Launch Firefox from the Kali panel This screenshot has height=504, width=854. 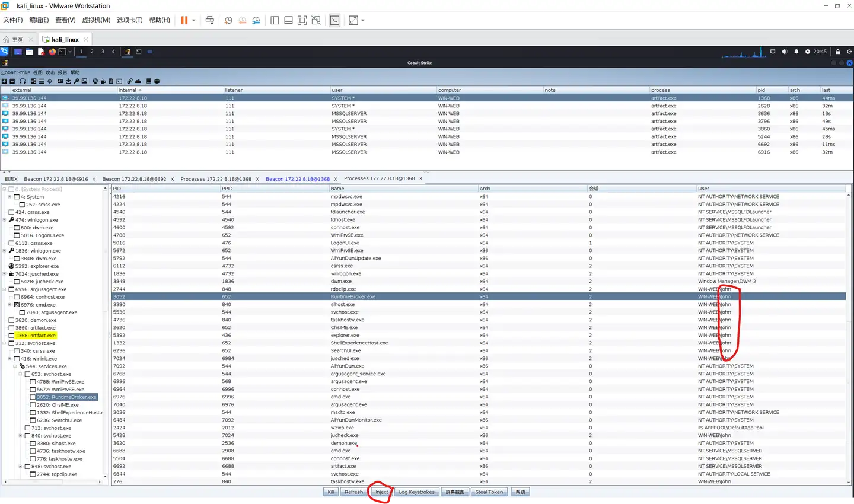(x=52, y=52)
